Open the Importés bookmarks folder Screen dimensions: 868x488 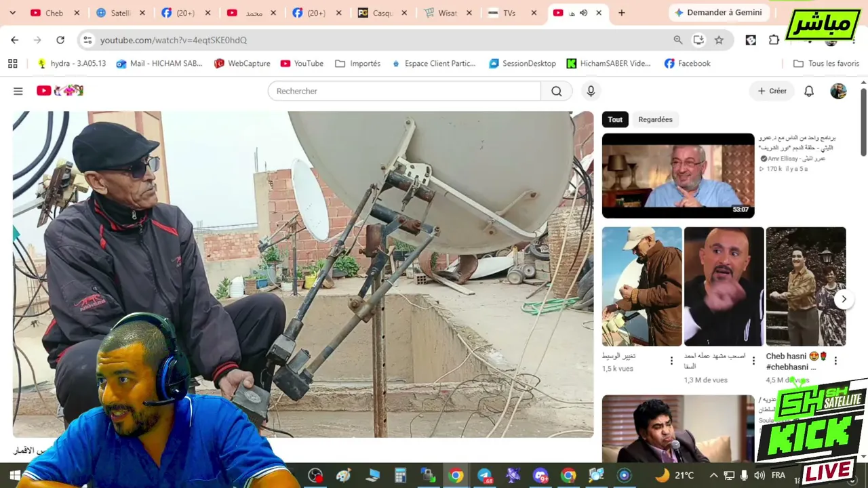357,64
